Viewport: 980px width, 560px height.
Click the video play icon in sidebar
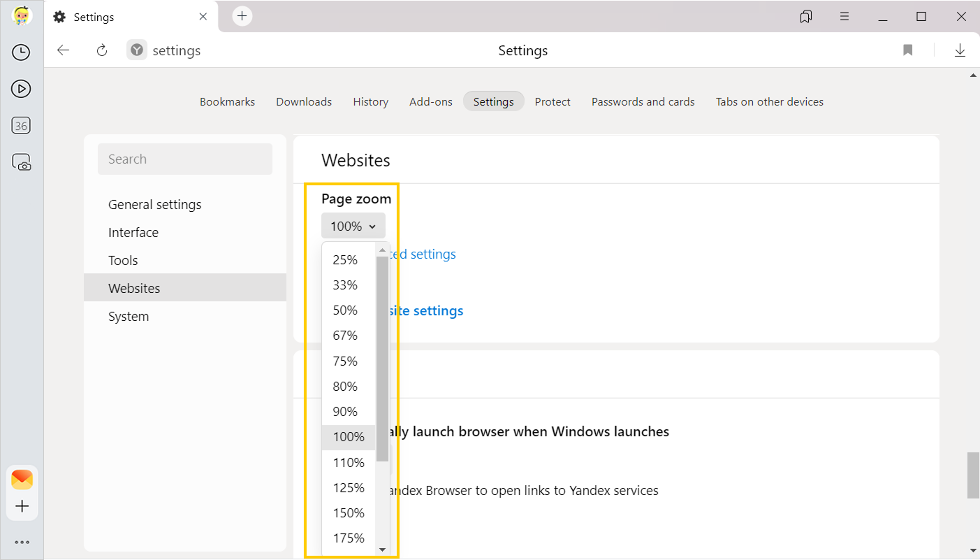tap(21, 89)
